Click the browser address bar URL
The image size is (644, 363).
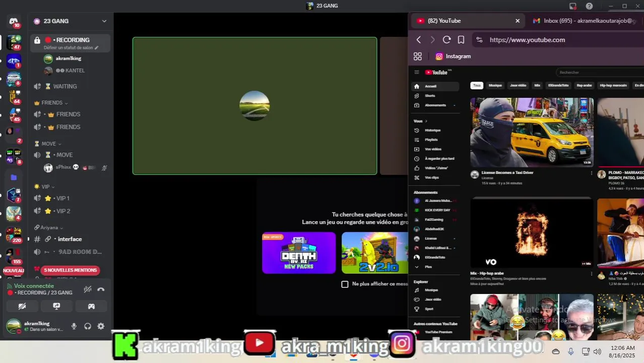(x=527, y=40)
